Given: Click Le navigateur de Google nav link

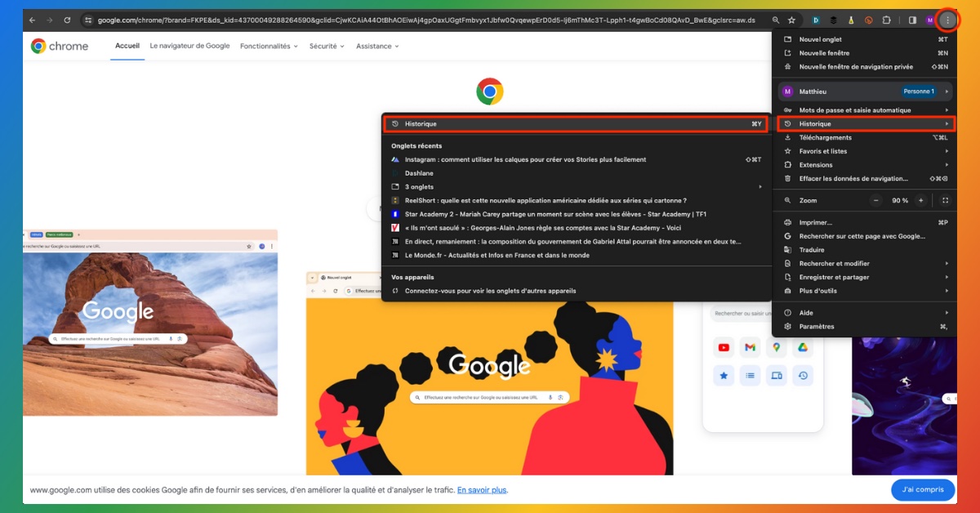Looking at the screenshot, I should (x=189, y=47).
